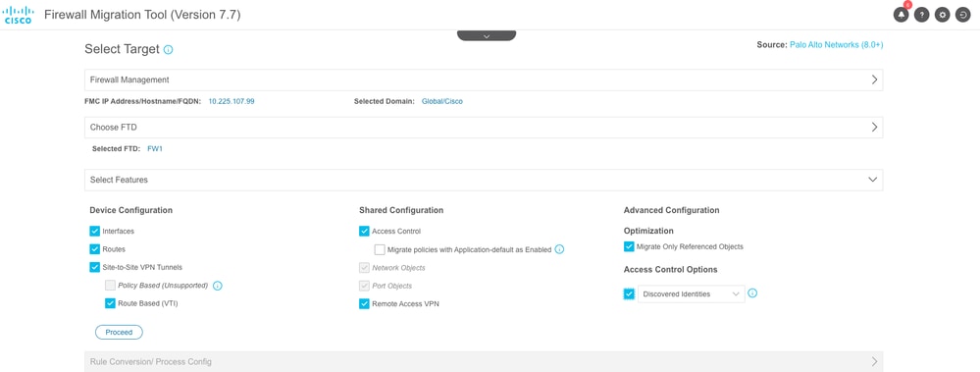Image resolution: width=980 pixels, height=372 pixels.
Task: Toggle checkbox beside Discovered Identities dropdown
Action: pos(629,293)
